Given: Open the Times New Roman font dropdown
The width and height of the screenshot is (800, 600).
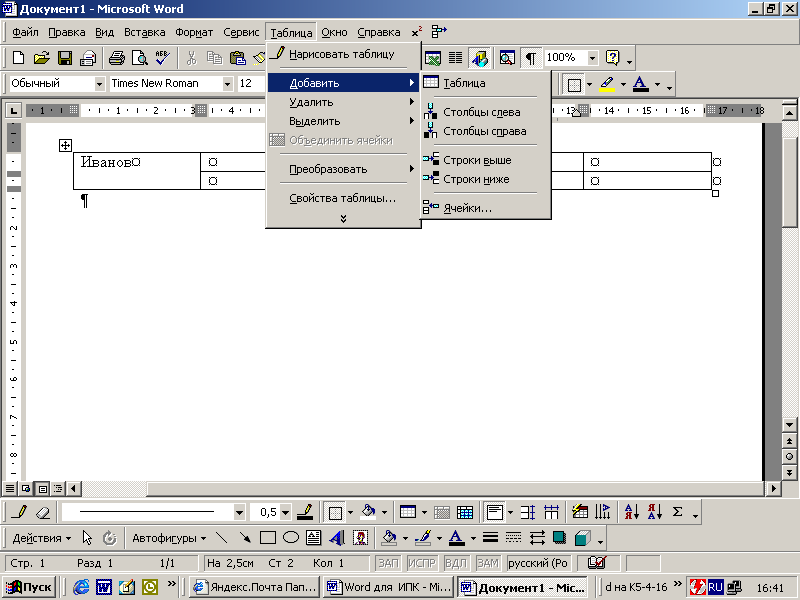Looking at the screenshot, I should click(x=228, y=84).
